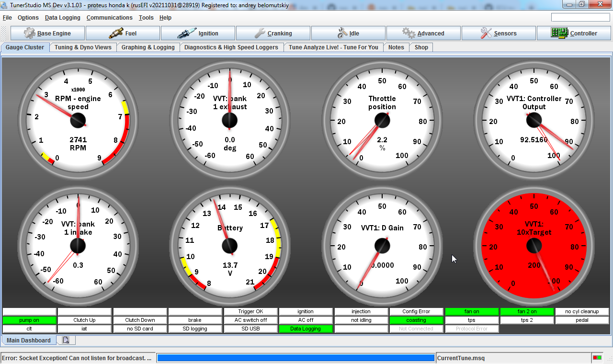This screenshot has height=364, width=613.
Task: Click the Battery voltage gauge
Action: [x=230, y=246]
